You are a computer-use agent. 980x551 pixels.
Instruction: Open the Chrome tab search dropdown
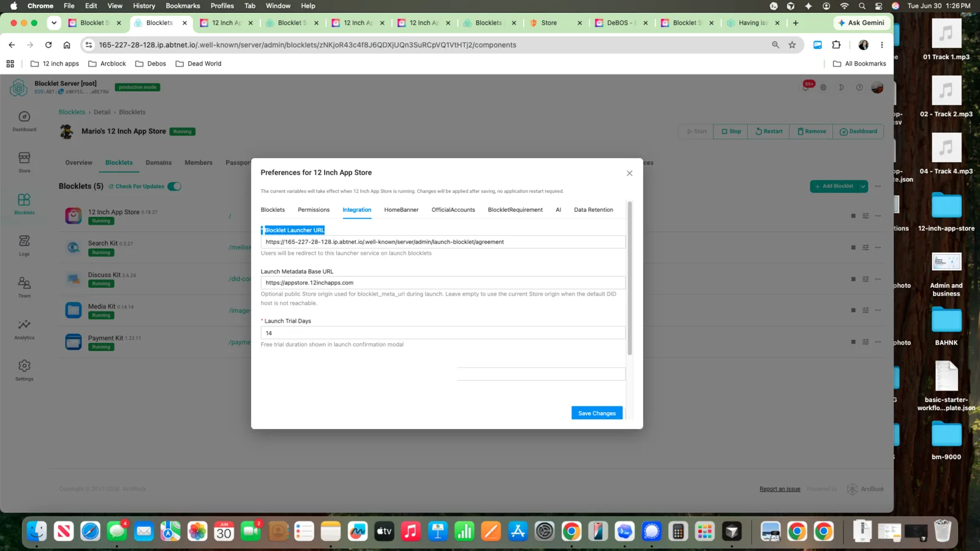(54, 23)
